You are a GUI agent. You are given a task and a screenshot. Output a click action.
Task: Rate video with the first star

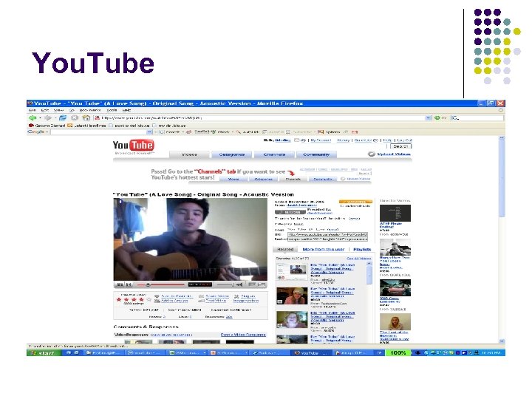click(119, 299)
